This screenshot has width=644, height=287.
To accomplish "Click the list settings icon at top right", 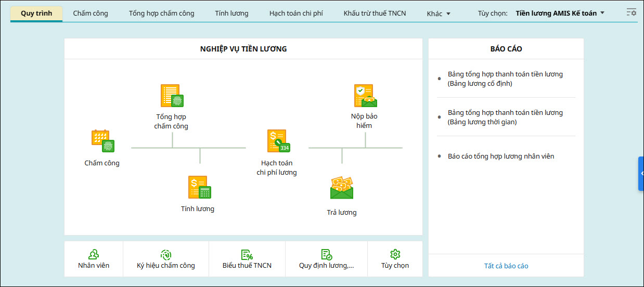I will pos(631,12).
